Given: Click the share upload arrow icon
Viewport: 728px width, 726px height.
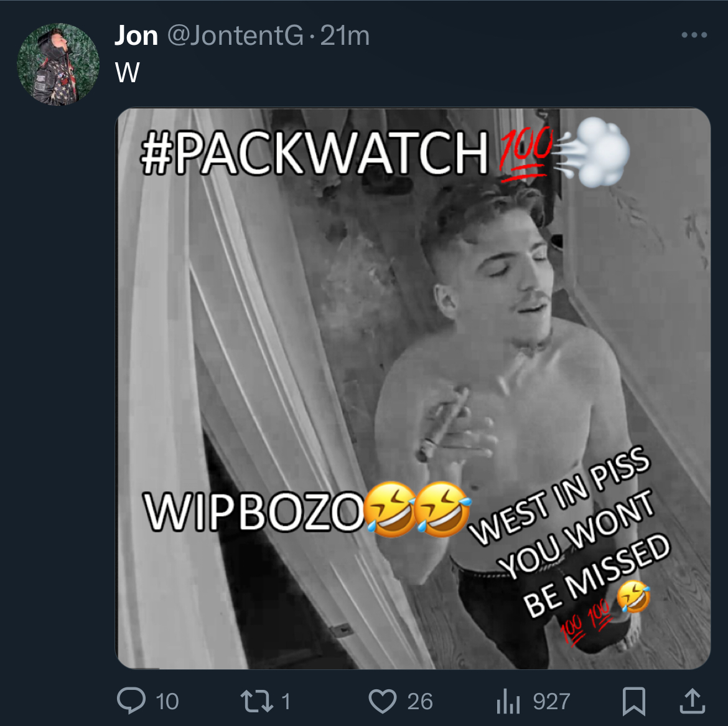Looking at the screenshot, I should coord(693,700).
